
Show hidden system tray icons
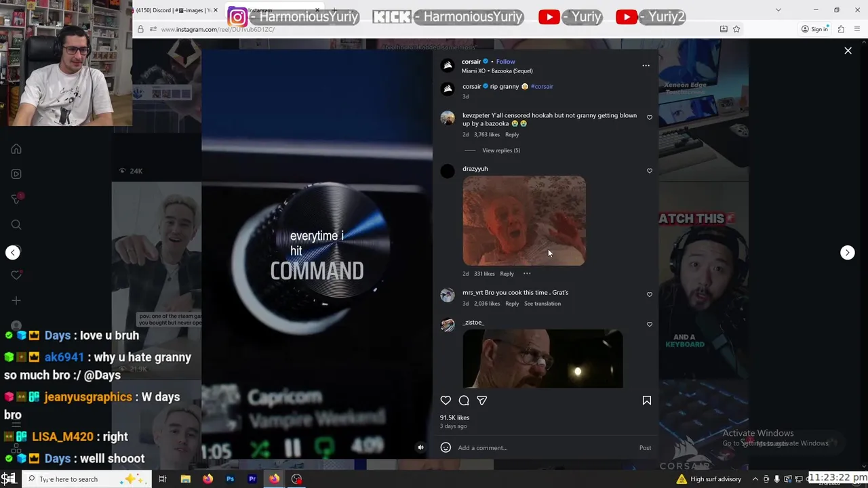pos(755,479)
